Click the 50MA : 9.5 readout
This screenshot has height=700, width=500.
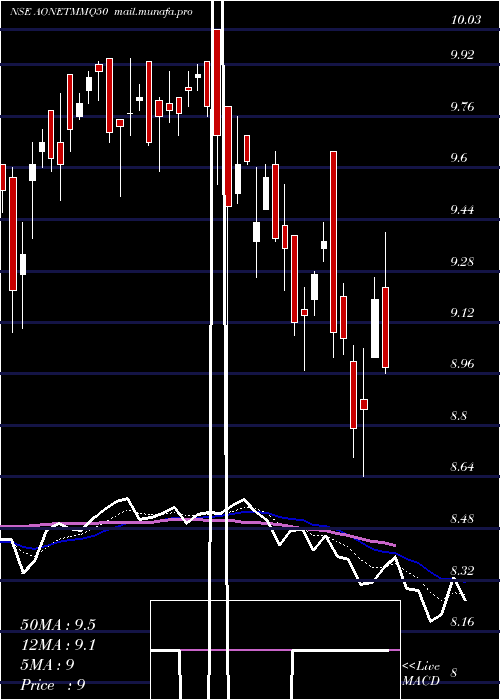pos(58,625)
